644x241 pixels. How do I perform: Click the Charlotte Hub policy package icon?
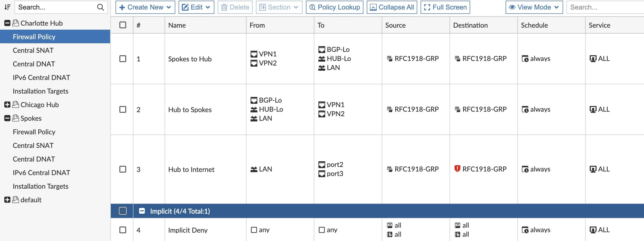pyautogui.click(x=16, y=23)
